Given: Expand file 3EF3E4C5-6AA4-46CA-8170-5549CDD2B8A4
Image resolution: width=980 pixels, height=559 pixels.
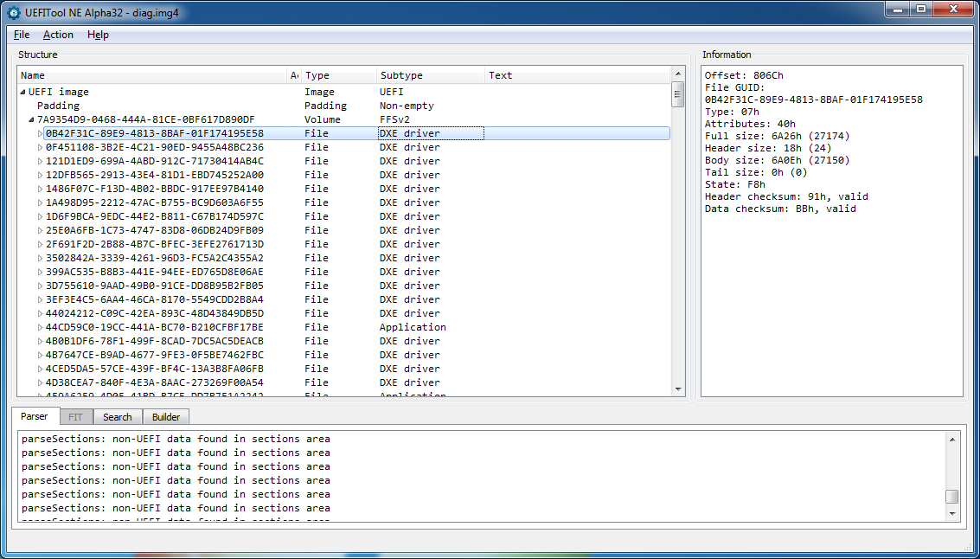Looking at the screenshot, I should 40,299.
